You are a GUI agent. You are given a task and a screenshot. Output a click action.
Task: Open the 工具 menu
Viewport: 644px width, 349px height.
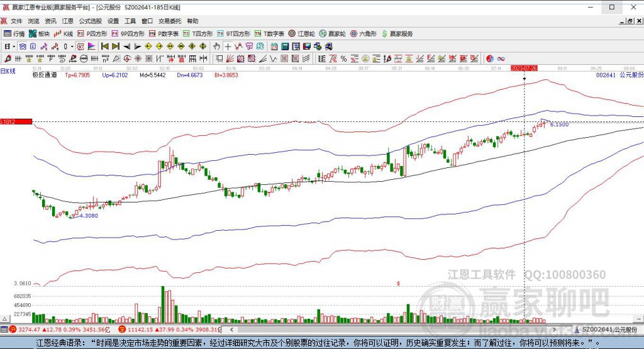pos(130,21)
